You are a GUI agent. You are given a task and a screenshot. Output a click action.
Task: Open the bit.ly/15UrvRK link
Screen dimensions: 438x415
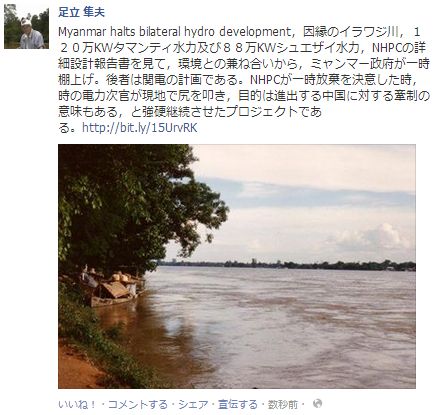coord(140,127)
